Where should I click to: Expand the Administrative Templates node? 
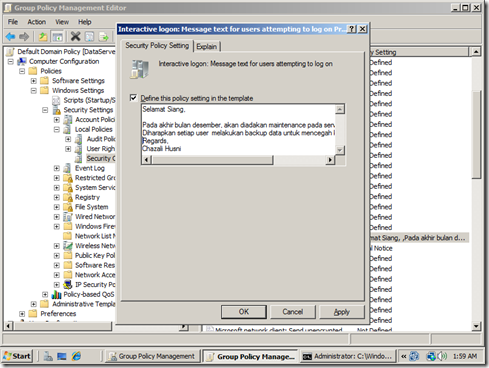[x=34, y=304]
